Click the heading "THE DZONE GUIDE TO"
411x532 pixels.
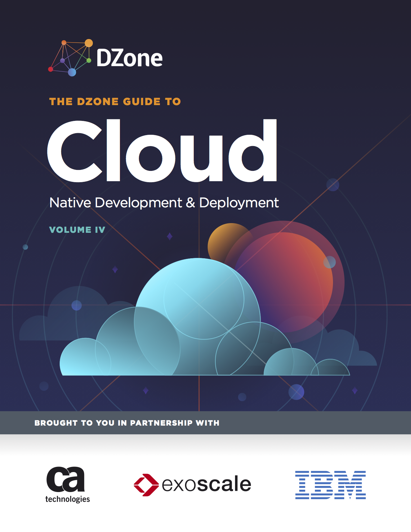click(x=115, y=102)
